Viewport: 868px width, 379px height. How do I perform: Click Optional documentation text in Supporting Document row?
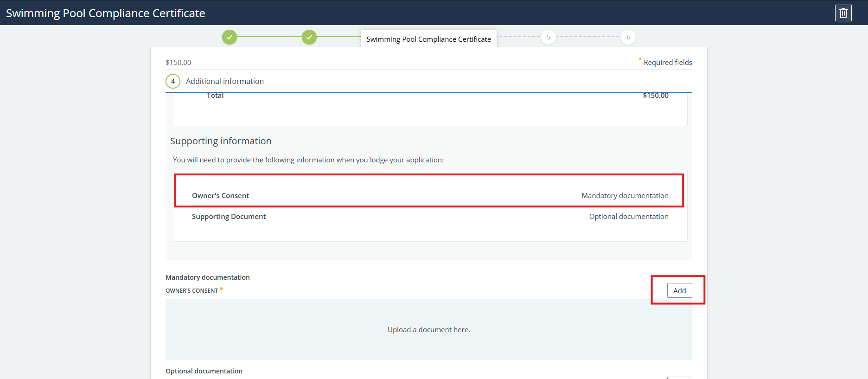(628, 217)
